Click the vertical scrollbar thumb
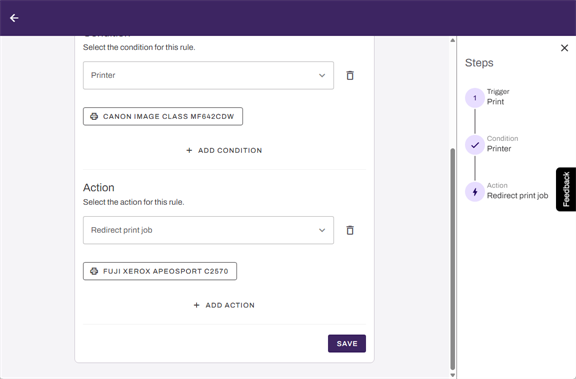 pos(453,259)
